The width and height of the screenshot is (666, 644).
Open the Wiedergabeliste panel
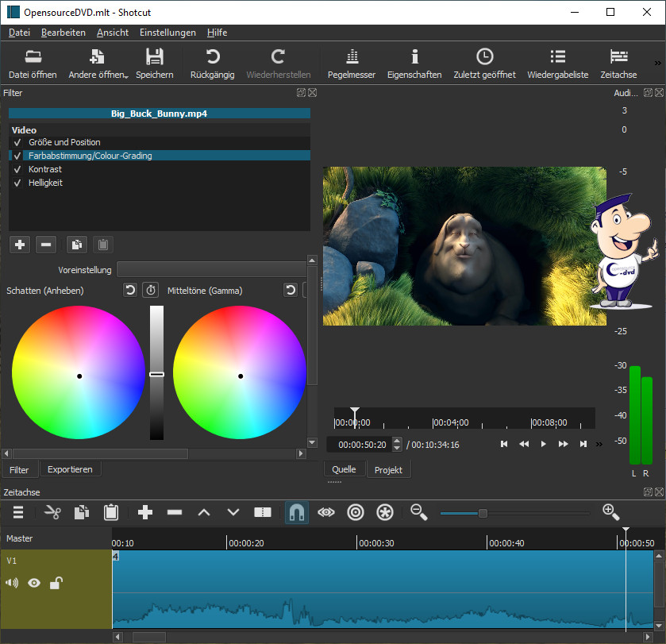pos(557,57)
